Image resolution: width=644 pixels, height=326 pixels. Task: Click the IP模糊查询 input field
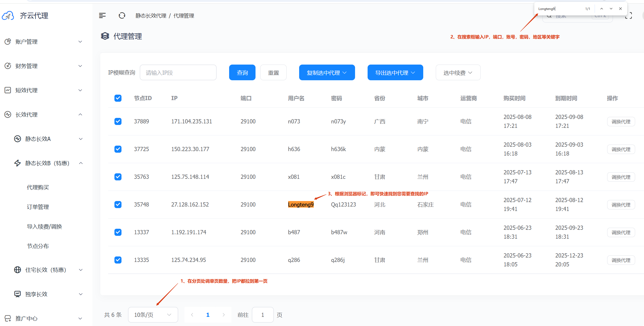click(178, 73)
